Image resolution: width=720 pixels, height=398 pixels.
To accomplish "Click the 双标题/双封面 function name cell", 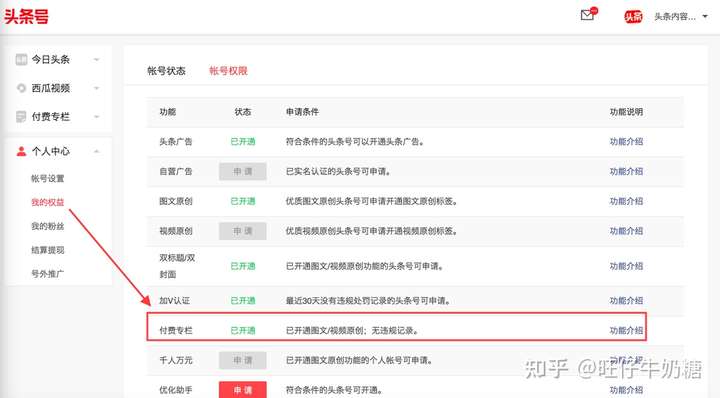I will point(177,266).
